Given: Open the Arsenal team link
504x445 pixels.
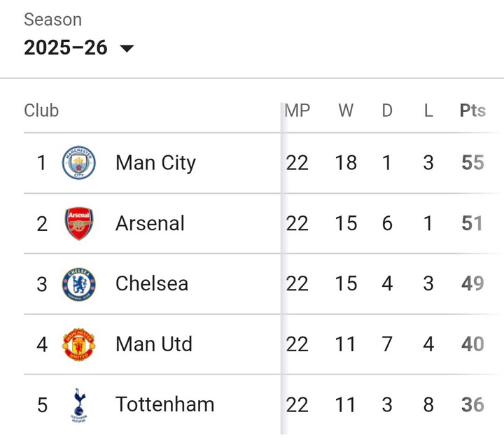Looking at the screenshot, I should [x=150, y=223].
